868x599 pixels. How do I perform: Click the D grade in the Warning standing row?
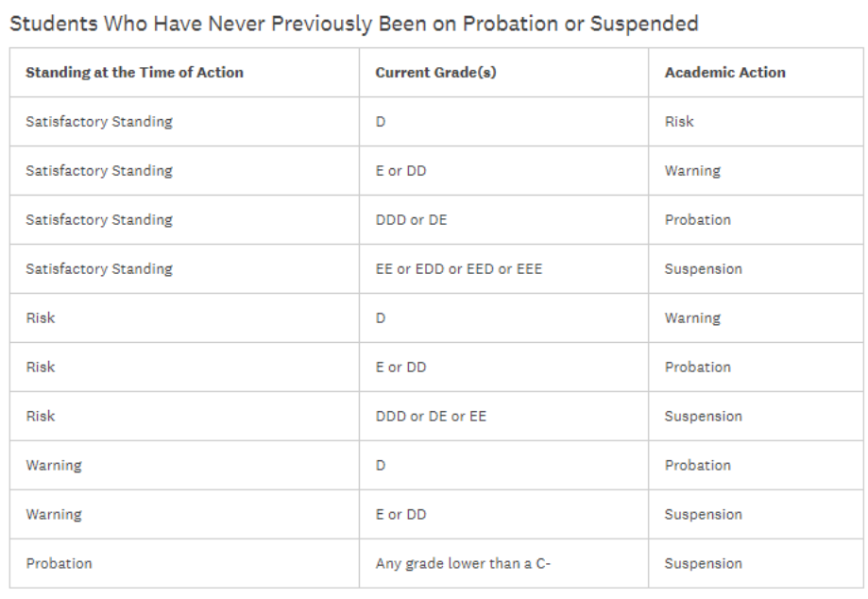click(381, 466)
